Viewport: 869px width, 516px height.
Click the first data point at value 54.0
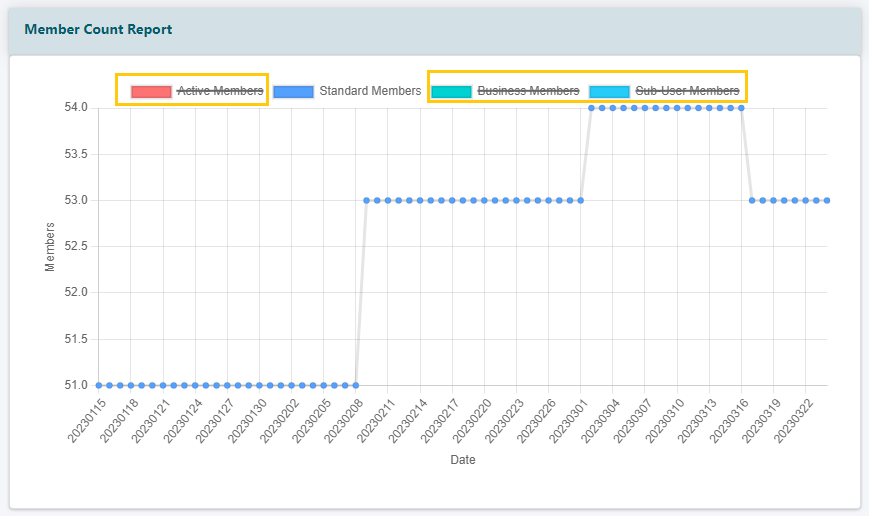[x=591, y=107]
